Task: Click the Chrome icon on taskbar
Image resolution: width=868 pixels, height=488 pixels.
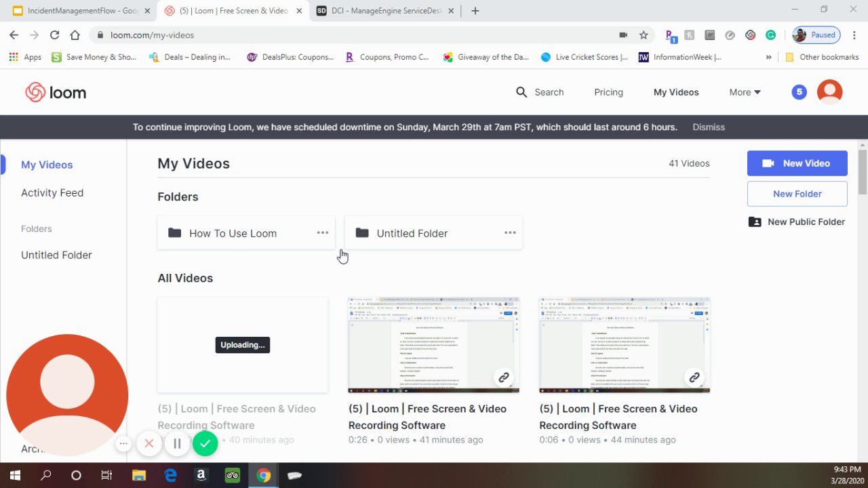Action: [263, 475]
